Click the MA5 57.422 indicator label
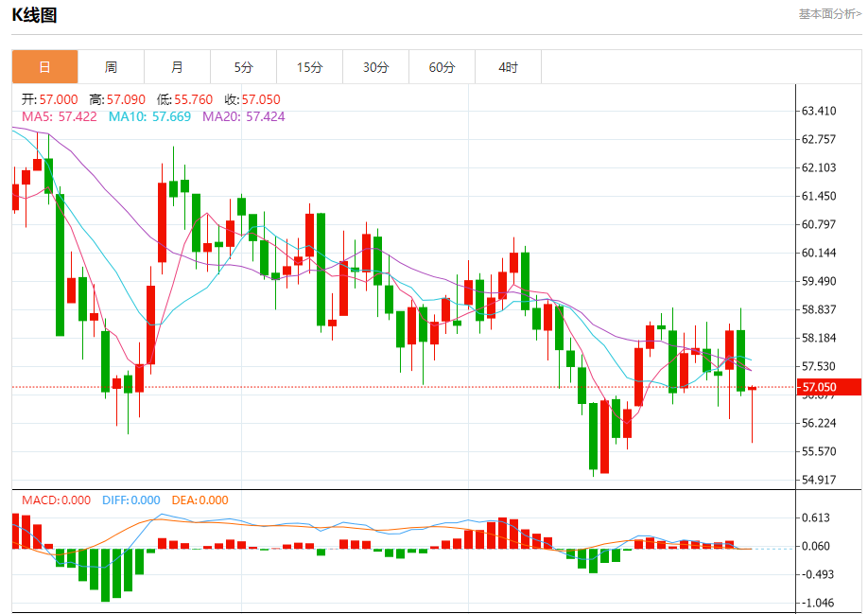The image size is (868, 614). pyautogui.click(x=59, y=116)
